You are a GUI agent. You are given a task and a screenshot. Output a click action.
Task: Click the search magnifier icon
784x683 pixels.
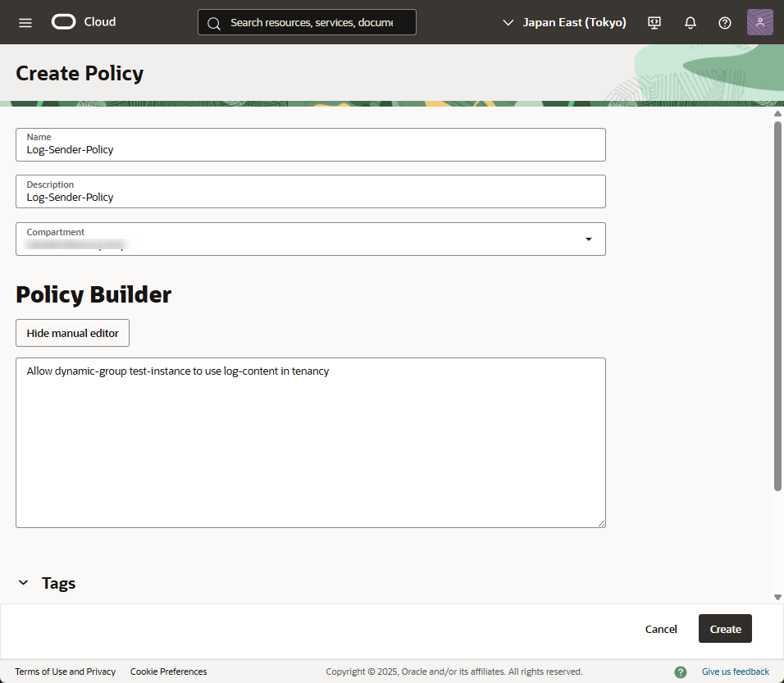coord(214,23)
